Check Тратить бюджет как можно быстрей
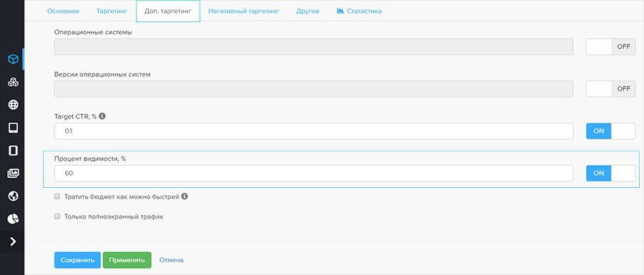 click(57, 196)
